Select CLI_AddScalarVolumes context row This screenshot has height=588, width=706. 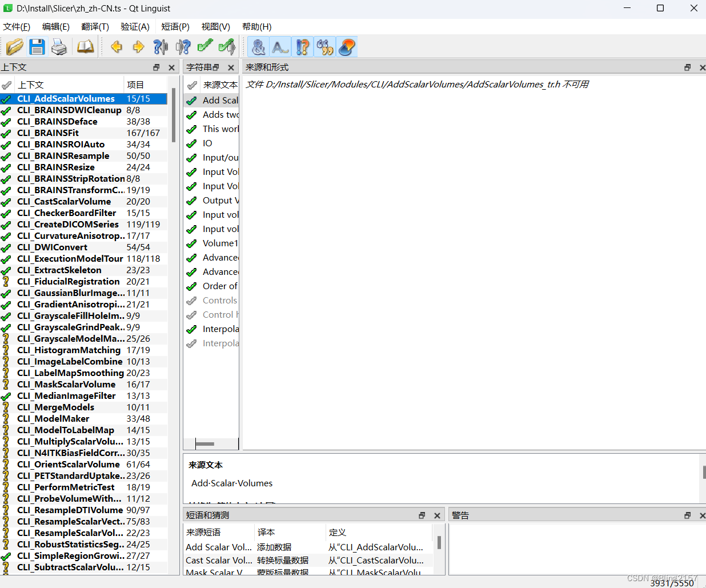84,99
